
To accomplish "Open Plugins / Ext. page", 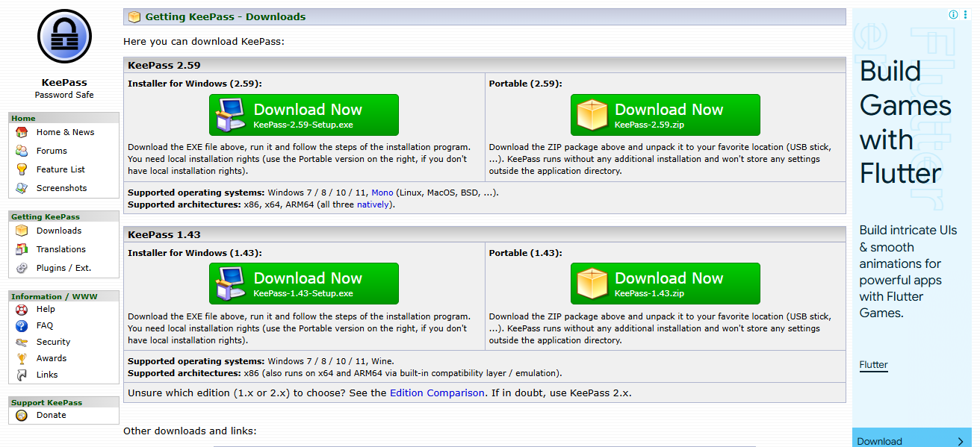I will click(x=63, y=268).
